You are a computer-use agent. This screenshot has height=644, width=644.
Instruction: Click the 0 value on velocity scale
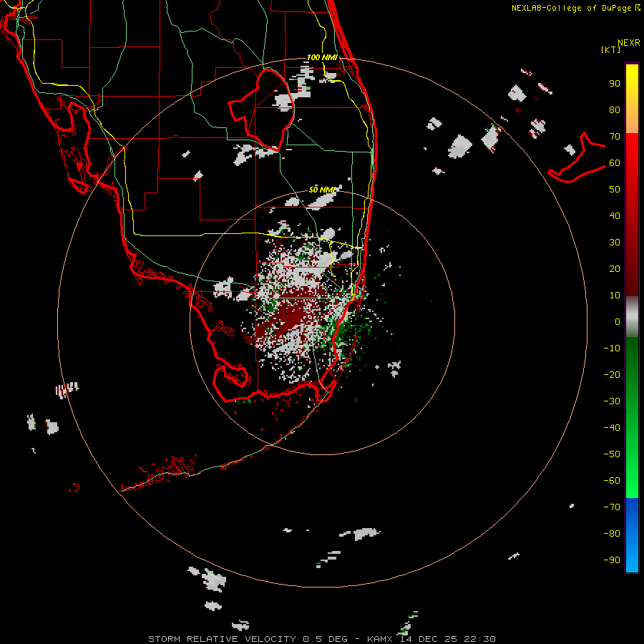618,321
